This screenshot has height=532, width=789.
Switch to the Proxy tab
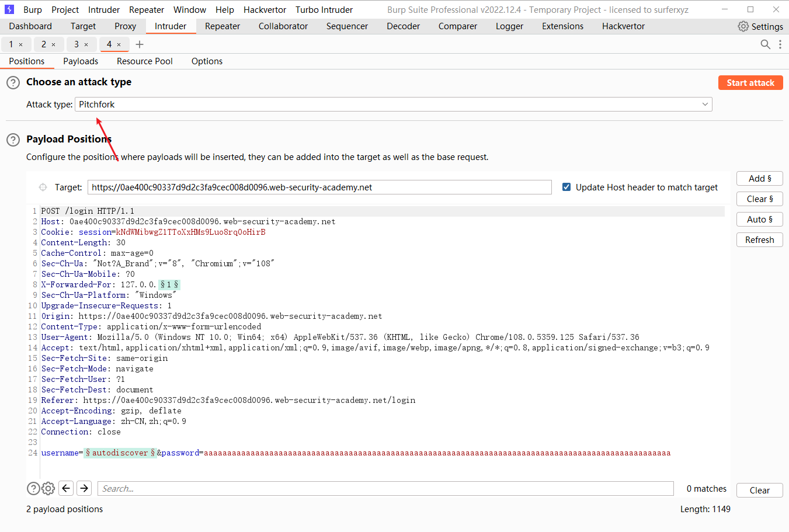[125, 26]
